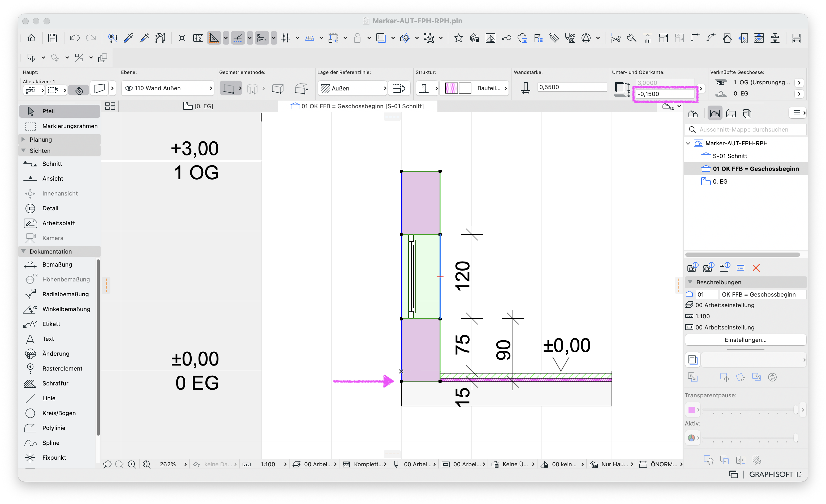Click the Save floppy disk icon

tap(52, 38)
